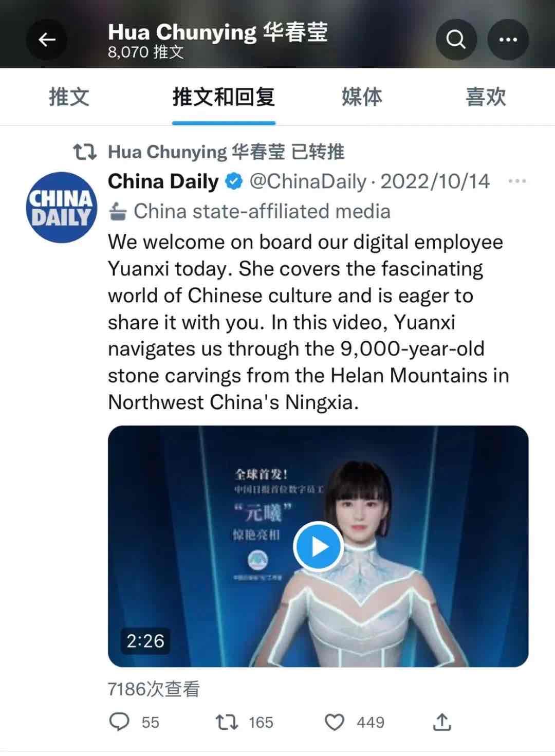
Task: Click the Hua Chunying 已转推 retweet label
Action: (x=226, y=152)
